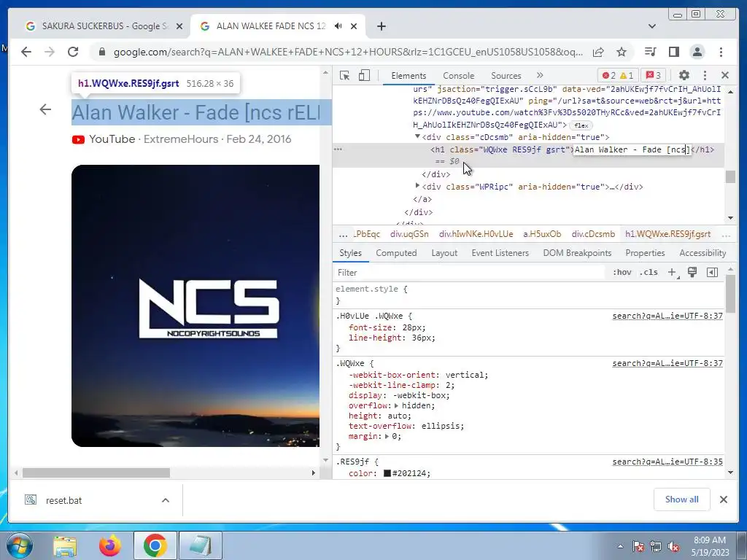Toggle the rendering emulation paintbrush icon
The width and height of the screenshot is (747, 560).
click(692, 272)
